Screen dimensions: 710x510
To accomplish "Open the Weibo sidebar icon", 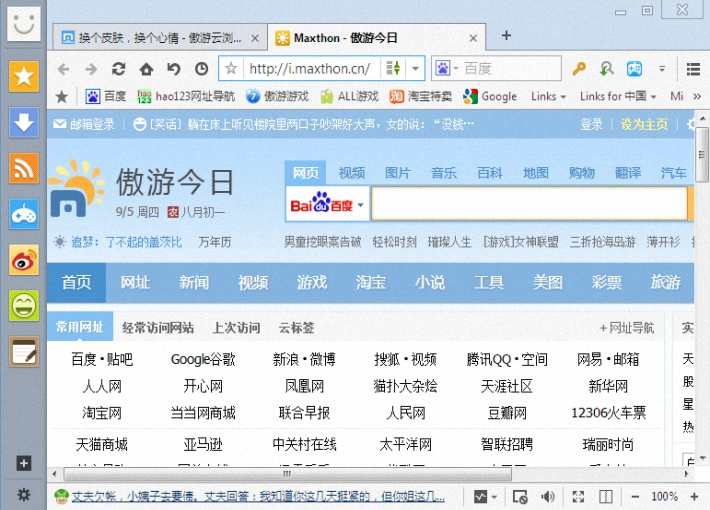I will pyautogui.click(x=24, y=260).
